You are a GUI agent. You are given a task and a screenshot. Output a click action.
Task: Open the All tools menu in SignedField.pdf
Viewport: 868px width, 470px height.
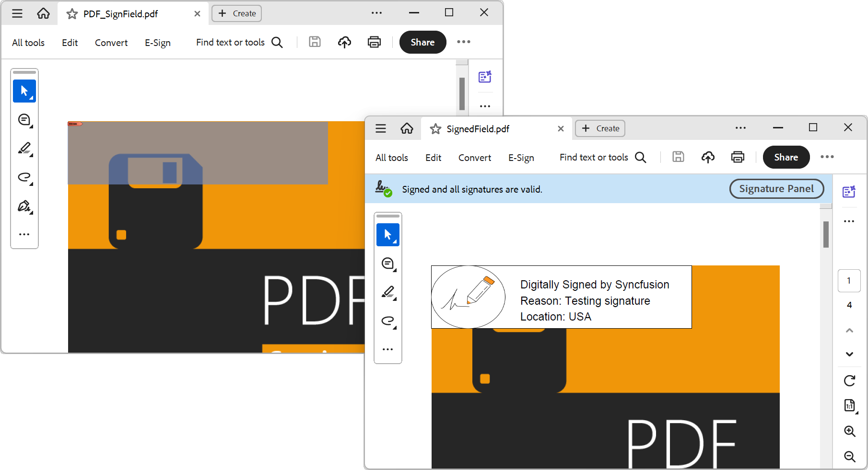(391, 157)
